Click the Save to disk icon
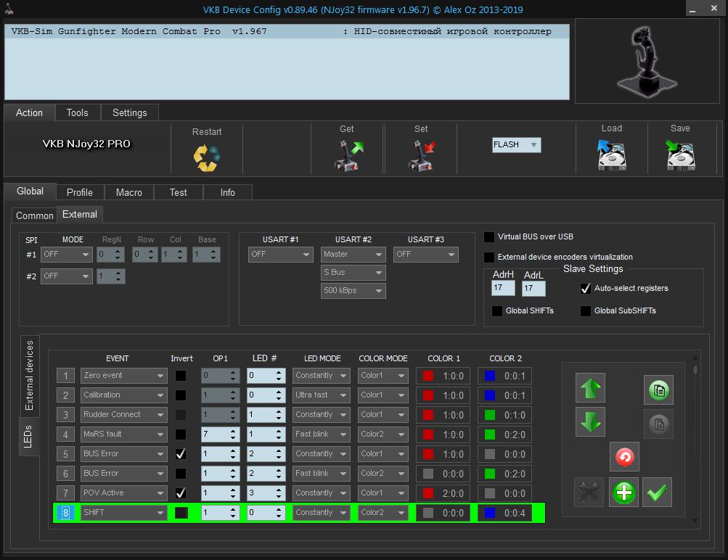728x560 pixels. coord(680,155)
